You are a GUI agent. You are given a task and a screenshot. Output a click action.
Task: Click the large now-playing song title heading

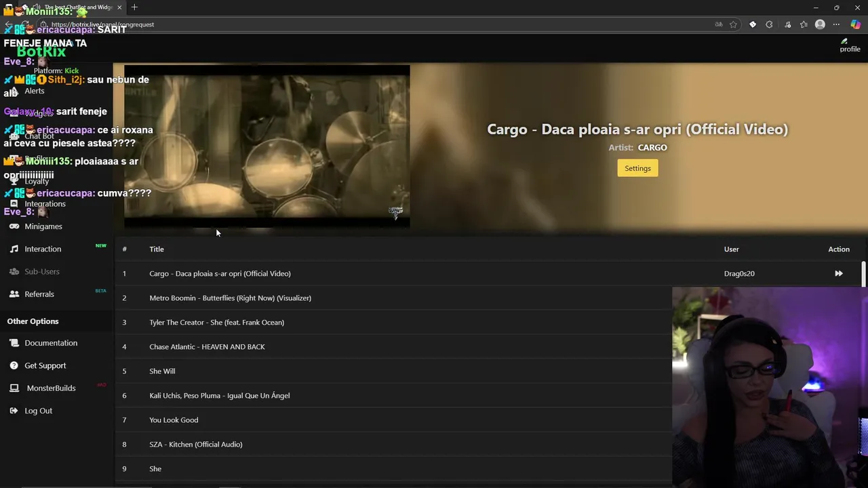tap(637, 129)
